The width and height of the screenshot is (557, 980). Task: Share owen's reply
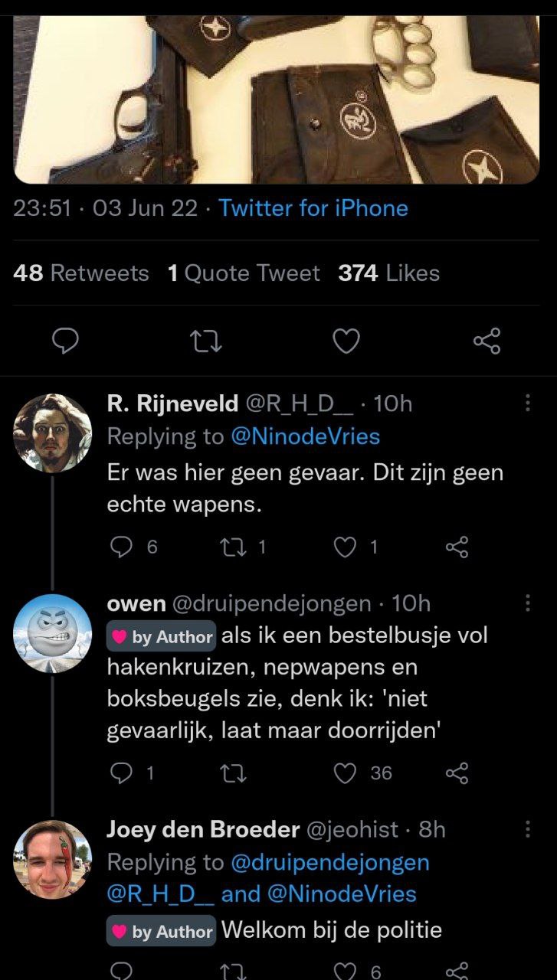pyautogui.click(x=457, y=773)
